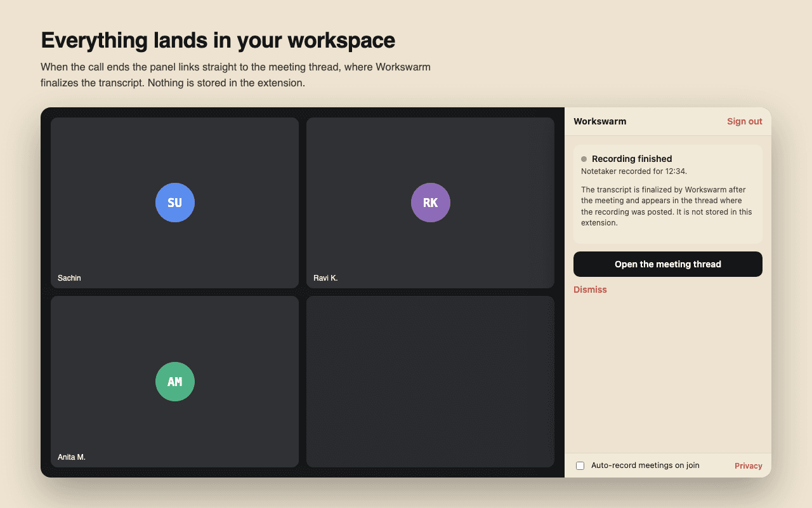This screenshot has width=812, height=508.
Task: Open the Privacy link
Action: click(x=748, y=466)
